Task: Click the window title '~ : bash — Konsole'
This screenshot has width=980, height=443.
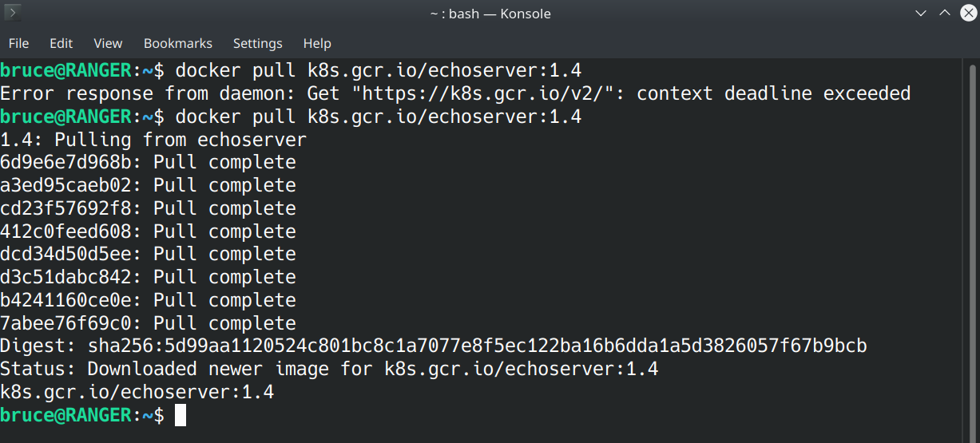Action: (490, 14)
